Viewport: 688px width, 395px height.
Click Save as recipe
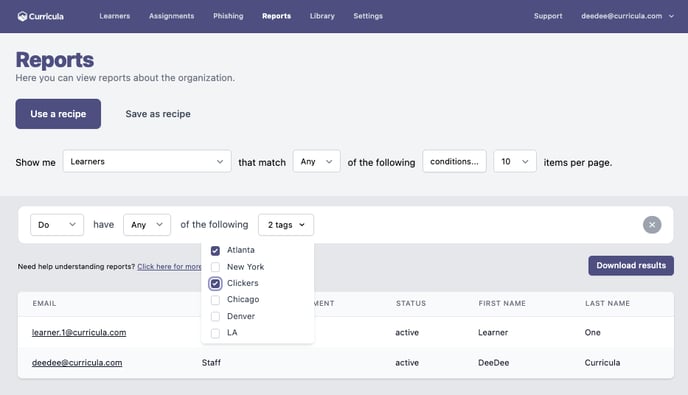(x=158, y=114)
